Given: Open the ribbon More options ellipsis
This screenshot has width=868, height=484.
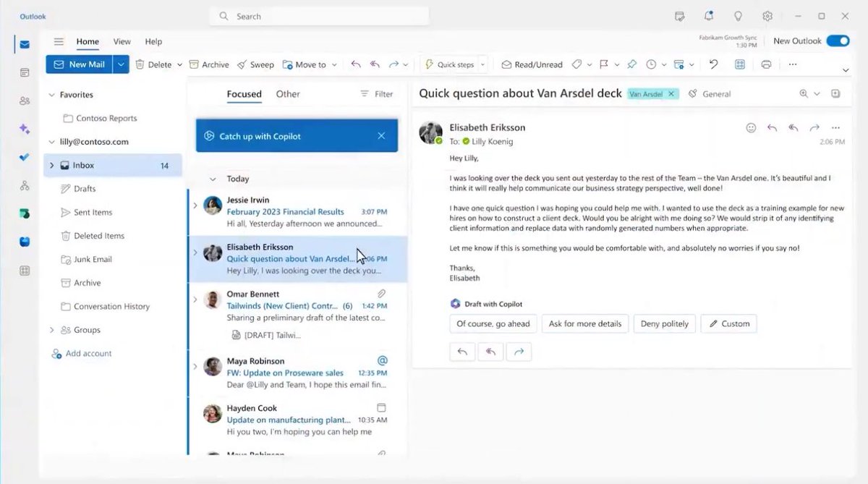Looking at the screenshot, I should 793,64.
